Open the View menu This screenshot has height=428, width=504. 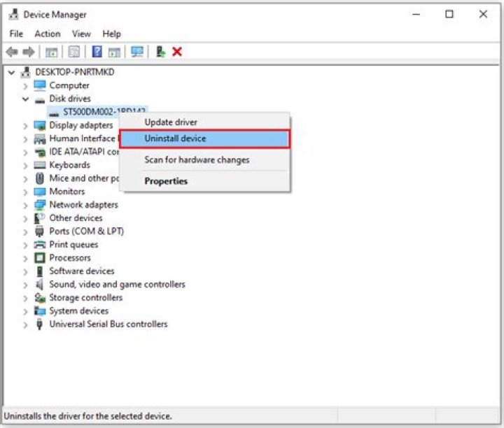tap(81, 34)
